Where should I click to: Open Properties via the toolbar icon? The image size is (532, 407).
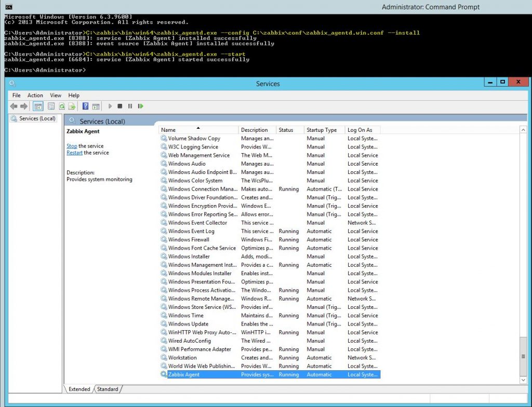tap(51, 106)
